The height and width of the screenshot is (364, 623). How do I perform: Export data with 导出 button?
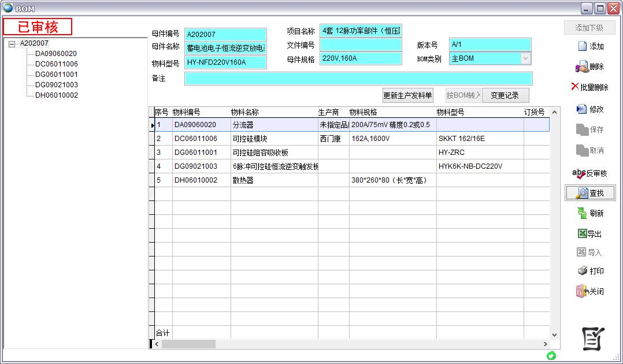click(x=589, y=234)
